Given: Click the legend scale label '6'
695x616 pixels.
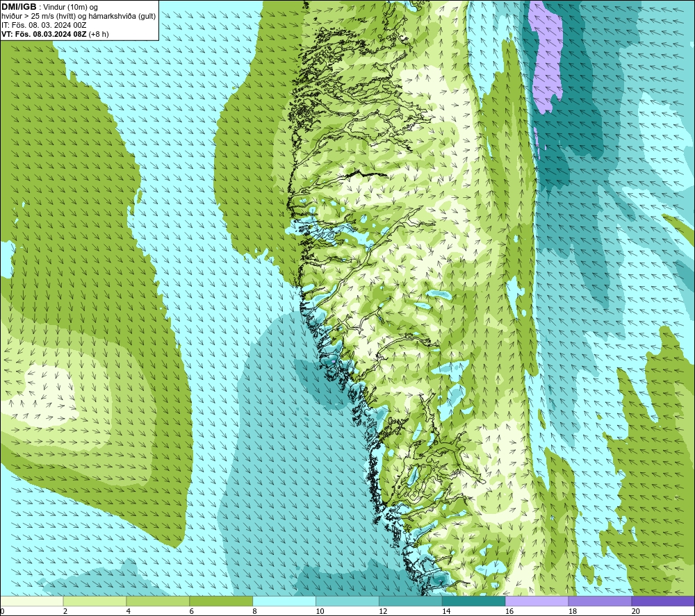Looking at the screenshot, I should click(192, 611).
